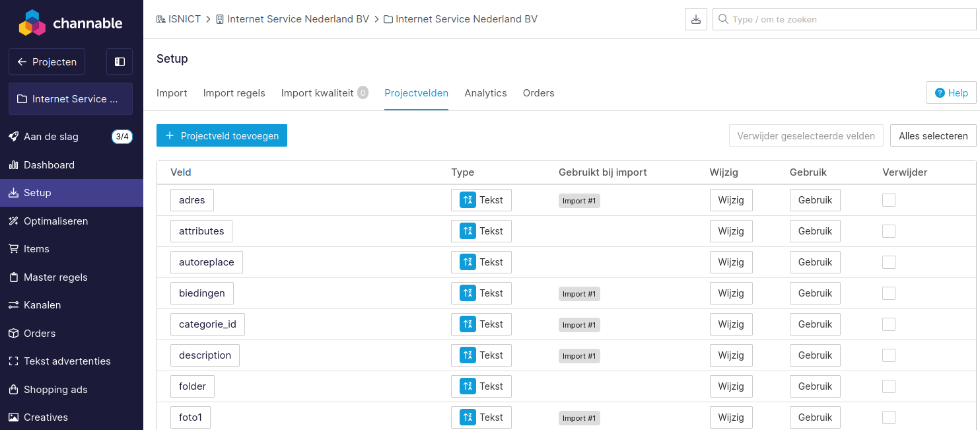Click the download/export icon near the search bar
Viewport: 980px width, 430px height.
[695, 18]
